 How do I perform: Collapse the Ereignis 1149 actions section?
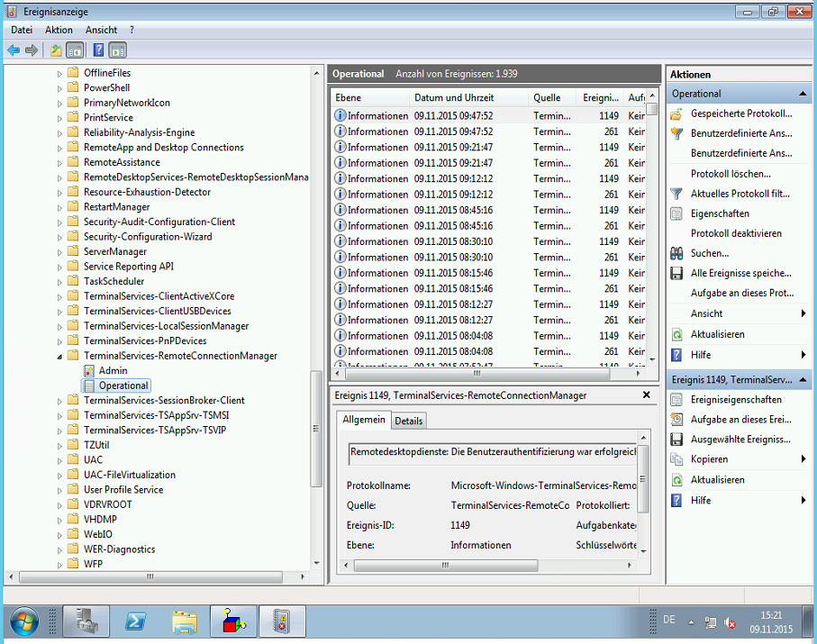pos(803,380)
